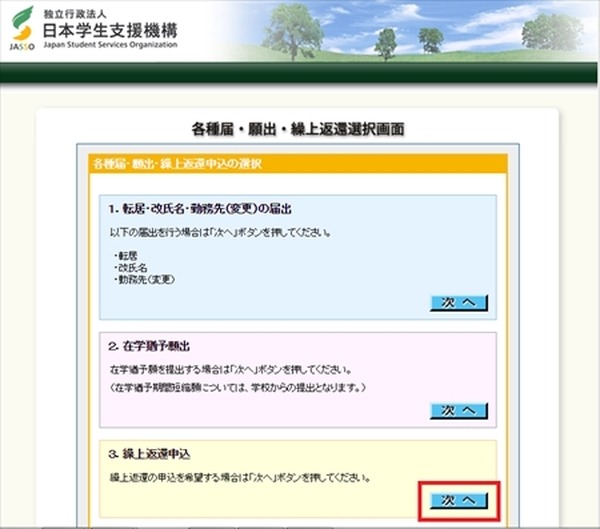The image size is (600, 529).
Task: Click the 独立行政法人 text in header
Action: pyautogui.click(x=75, y=14)
